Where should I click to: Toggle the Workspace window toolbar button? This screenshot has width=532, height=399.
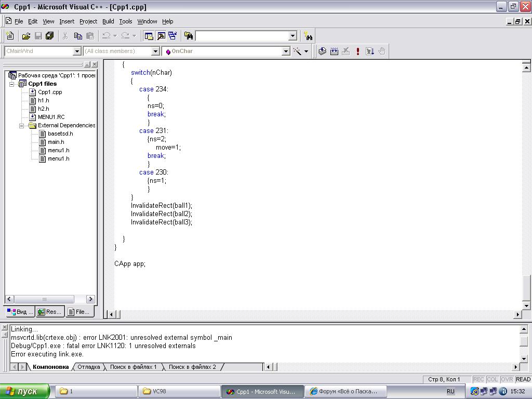pos(149,36)
